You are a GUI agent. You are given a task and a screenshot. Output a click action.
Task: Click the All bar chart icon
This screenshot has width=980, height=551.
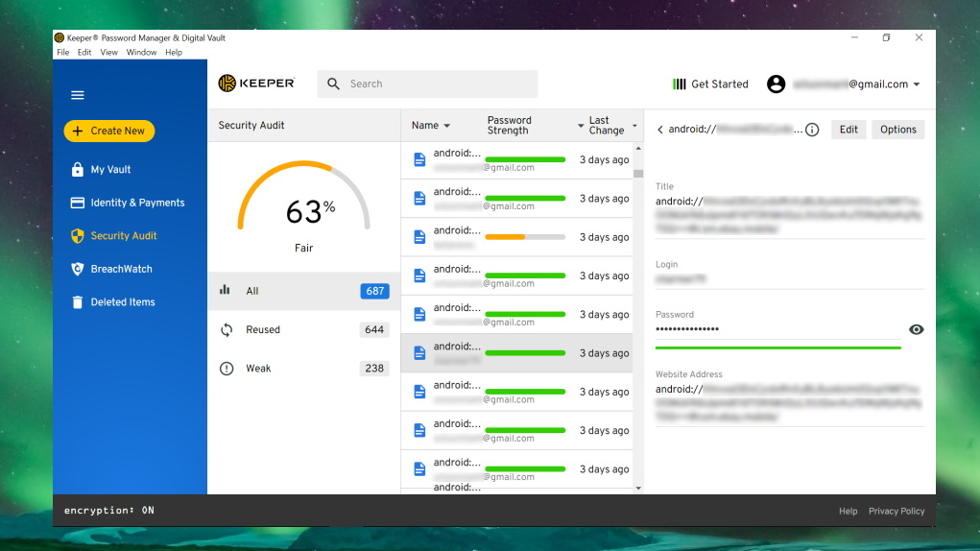[x=225, y=290]
